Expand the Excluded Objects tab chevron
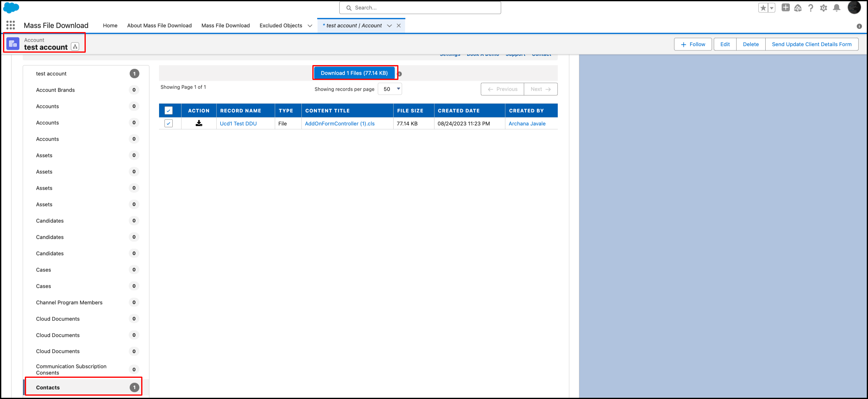Image resolution: width=868 pixels, height=399 pixels. [310, 26]
